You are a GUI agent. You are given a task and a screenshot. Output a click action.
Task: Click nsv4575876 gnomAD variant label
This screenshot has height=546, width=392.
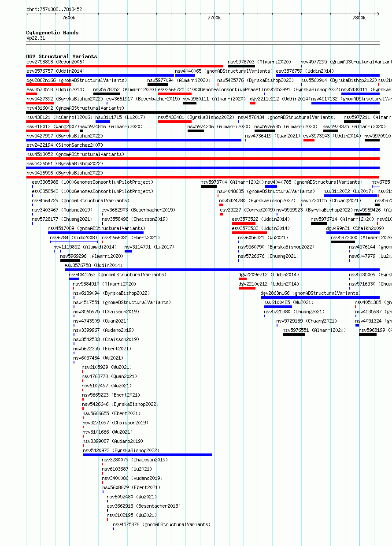point(162,525)
